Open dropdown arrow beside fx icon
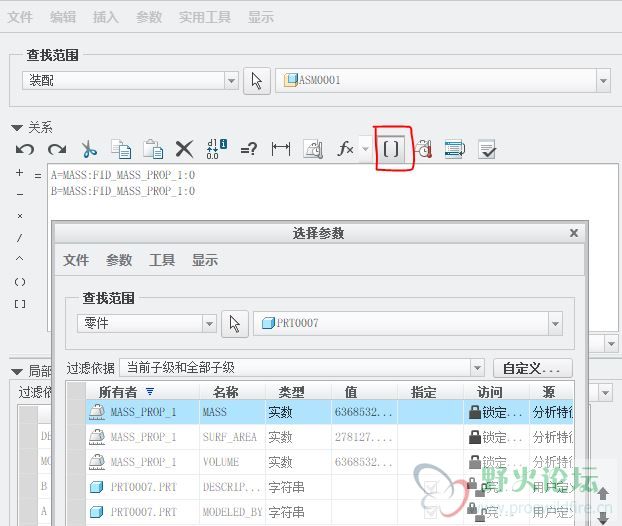 point(365,149)
